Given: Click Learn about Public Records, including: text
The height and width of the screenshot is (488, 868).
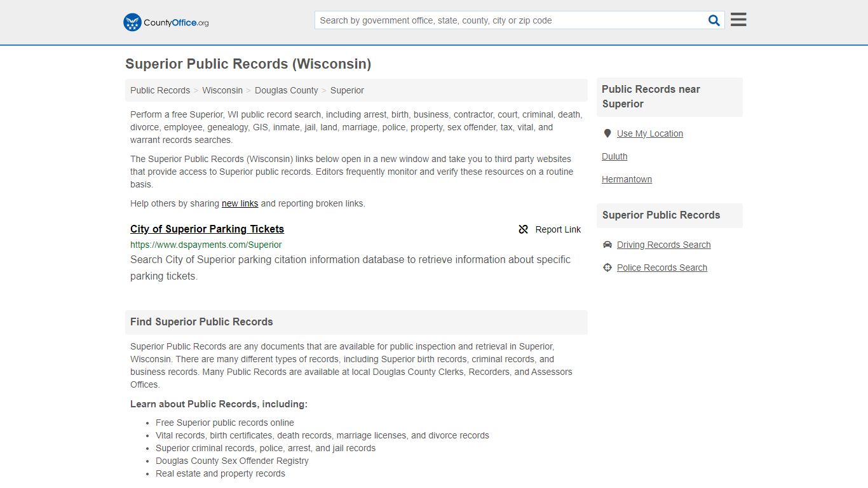Looking at the screenshot, I should click(219, 404).
